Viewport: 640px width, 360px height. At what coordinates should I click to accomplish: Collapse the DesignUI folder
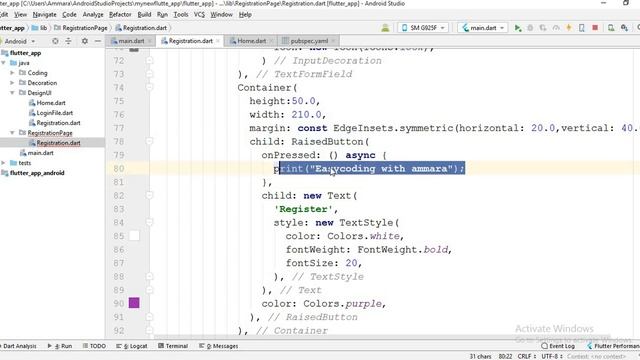click(x=12, y=93)
